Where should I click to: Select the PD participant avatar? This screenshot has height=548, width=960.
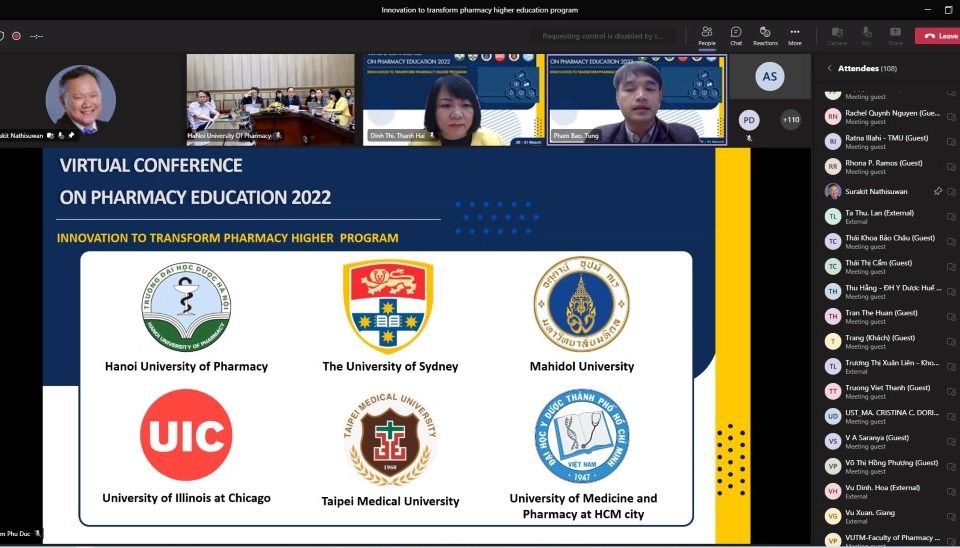point(749,120)
